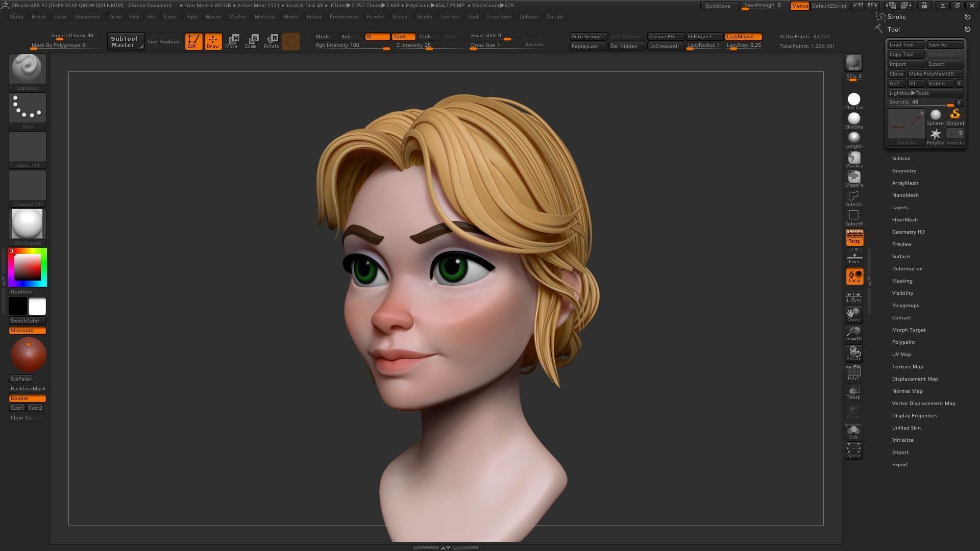Select the Scale tool in toolbar

pos(251,41)
